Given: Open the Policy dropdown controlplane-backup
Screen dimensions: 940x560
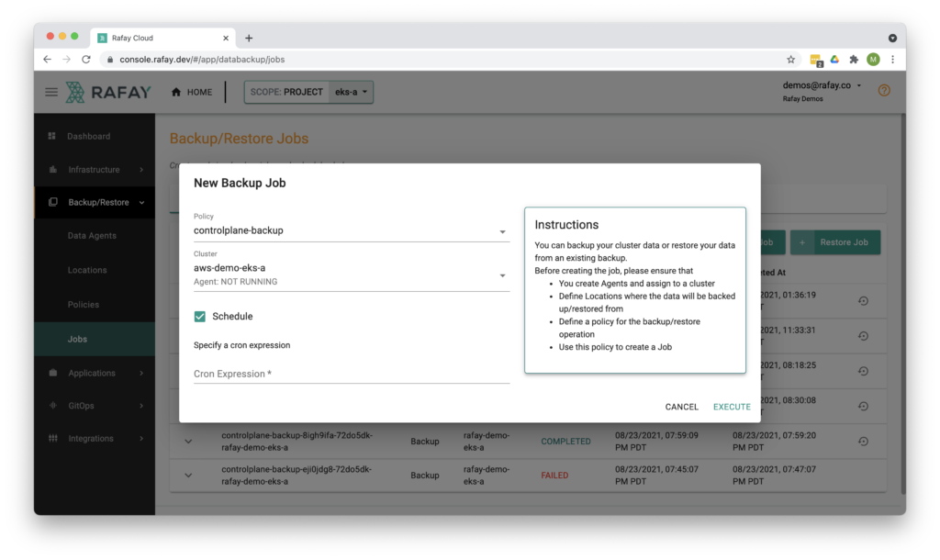Looking at the screenshot, I should point(352,230).
